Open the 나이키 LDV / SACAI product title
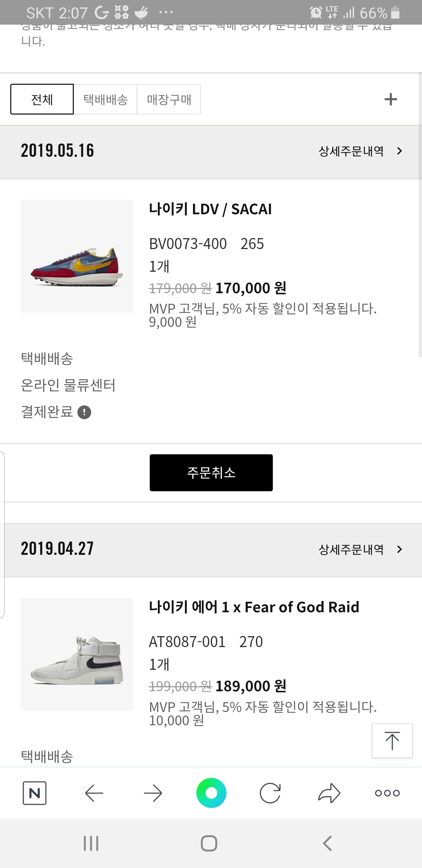The image size is (422, 868). click(x=210, y=209)
